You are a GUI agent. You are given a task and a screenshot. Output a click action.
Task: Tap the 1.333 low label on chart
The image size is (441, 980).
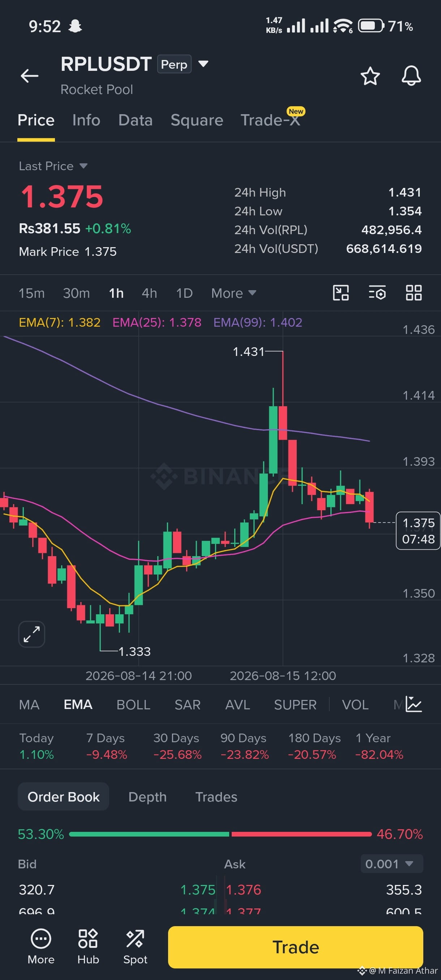135,651
